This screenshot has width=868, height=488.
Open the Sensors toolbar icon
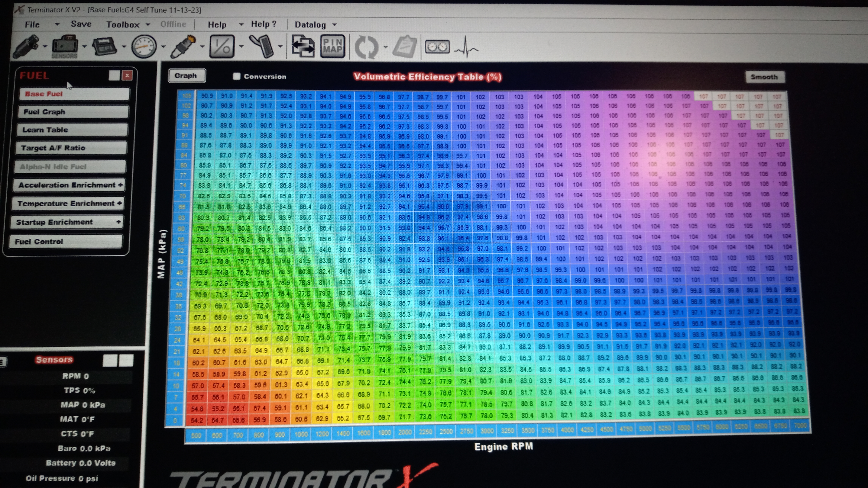coord(65,47)
